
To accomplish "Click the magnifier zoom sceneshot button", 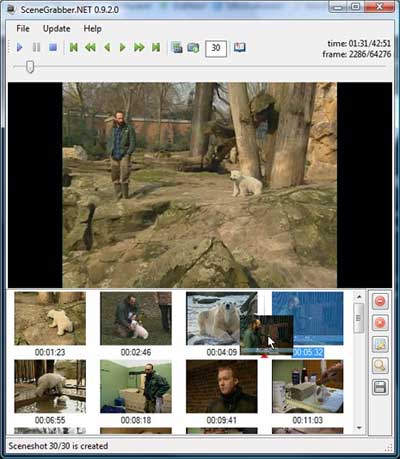I will (x=380, y=366).
